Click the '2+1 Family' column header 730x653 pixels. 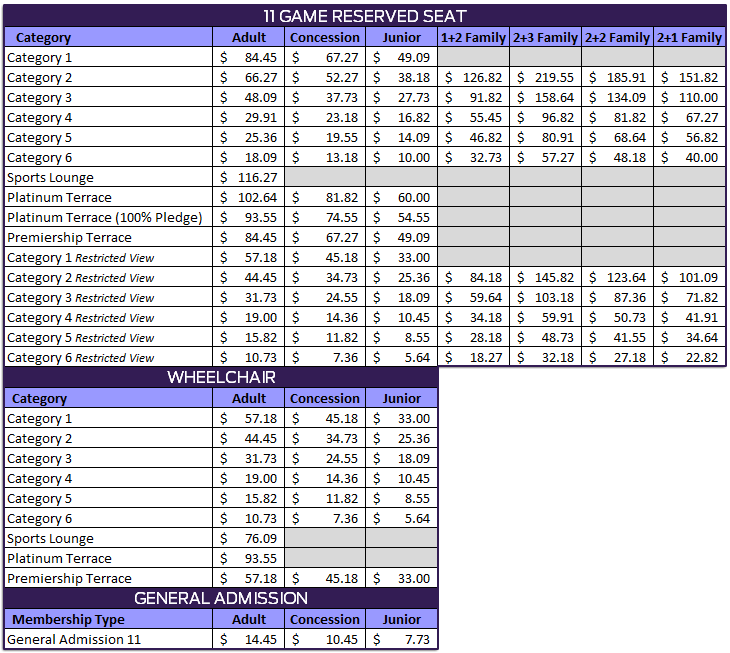pos(689,37)
